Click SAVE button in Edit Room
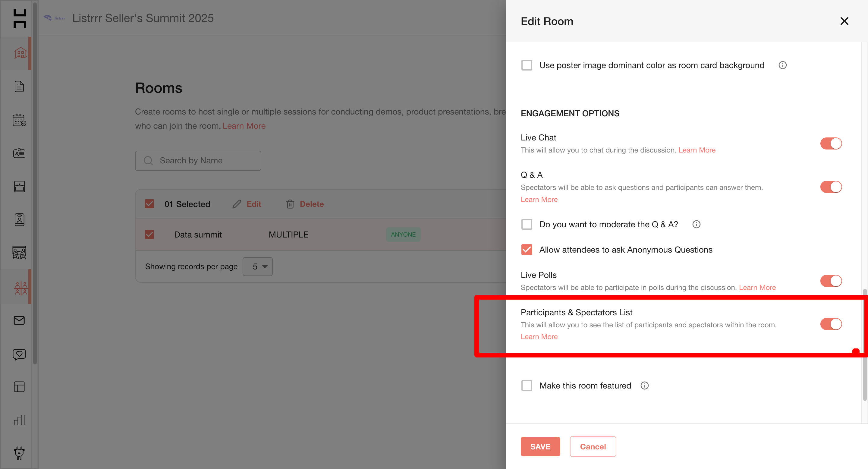Screen dimensions: 868x469 click(540, 446)
